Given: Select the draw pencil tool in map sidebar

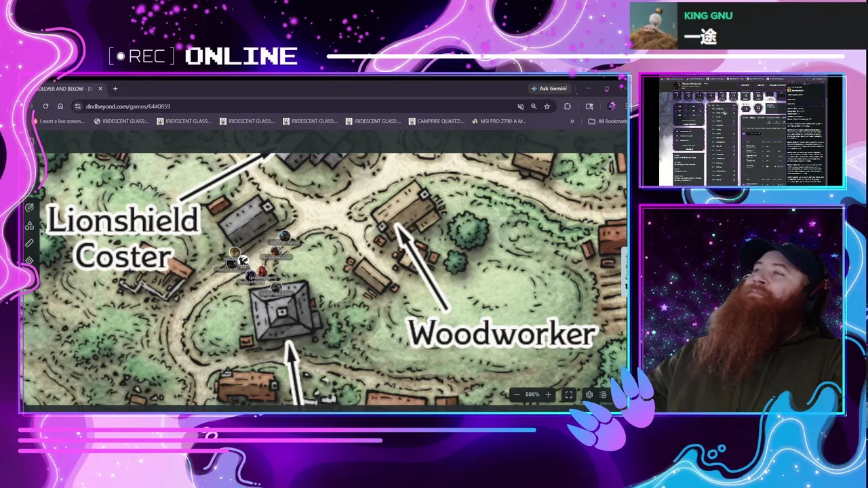Looking at the screenshot, I should 29,208.
